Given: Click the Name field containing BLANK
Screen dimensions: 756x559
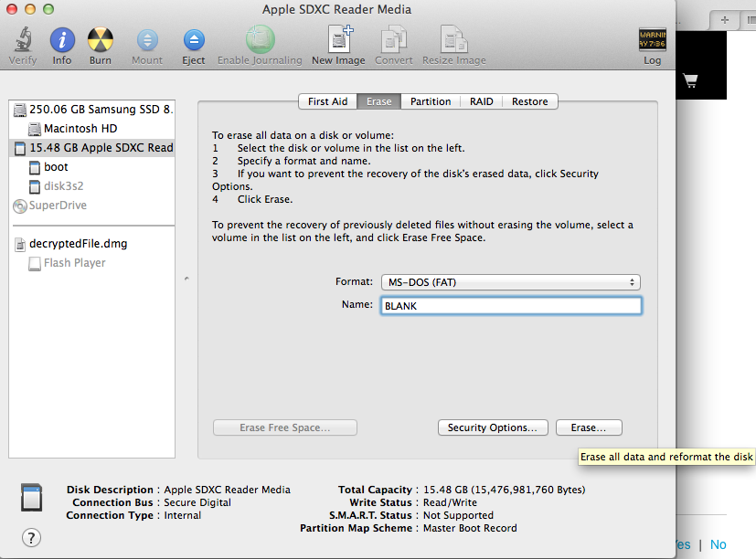Looking at the screenshot, I should 511,306.
